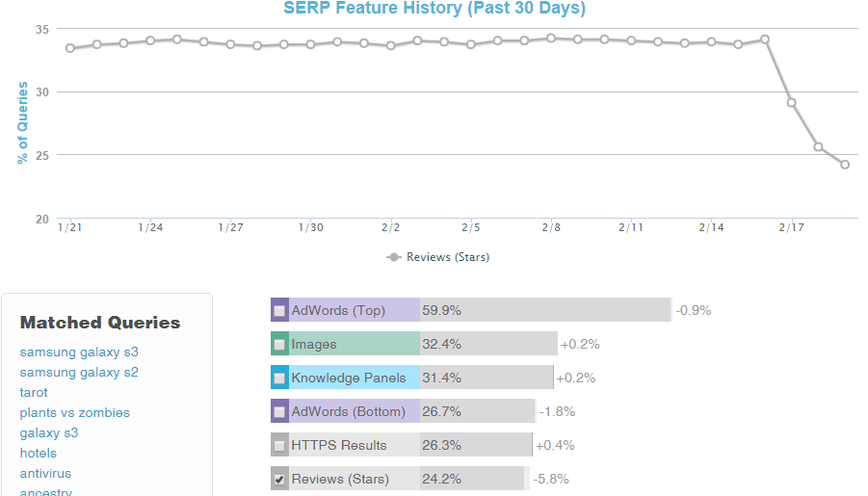The width and height of the screenshot is (868, 496).
Task: Click the HTTPS Results 26.3% bar
Action: pos(475,445)
